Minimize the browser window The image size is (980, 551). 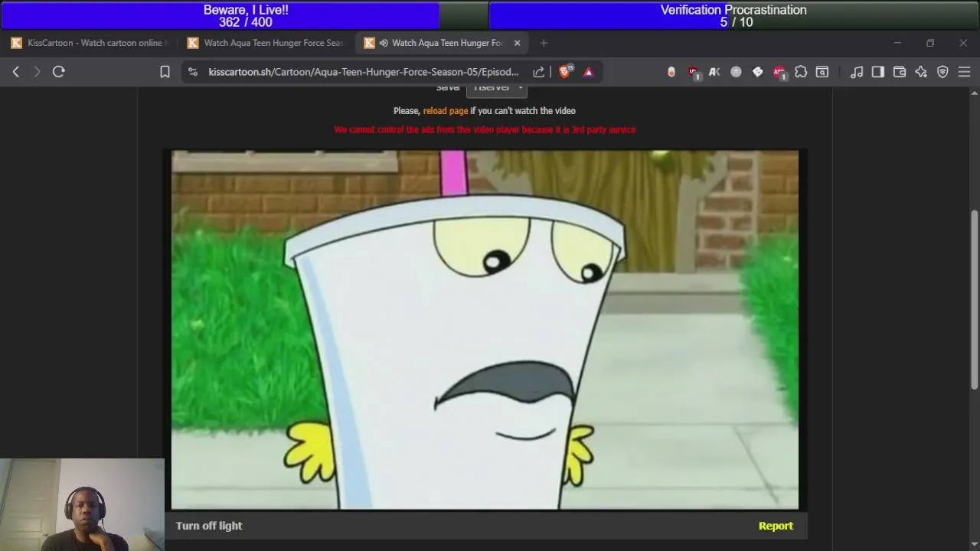pyautogui.click(x=897, y=43)
